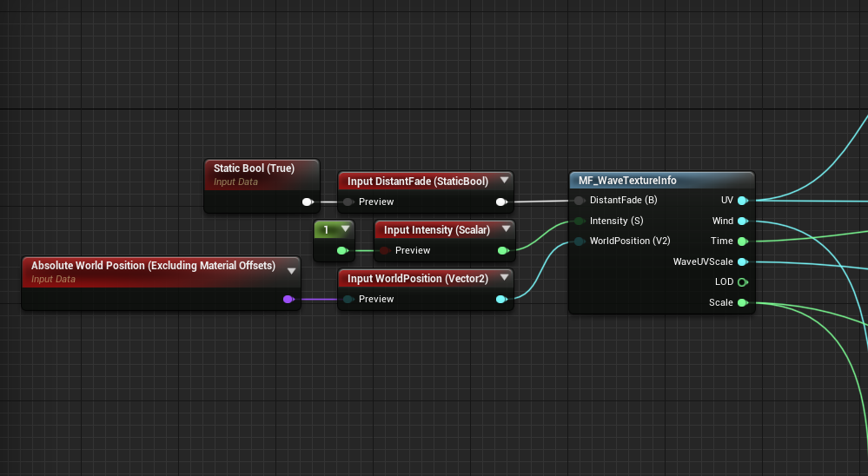
Task: Select the Static Bool (True) node header
Action: tap(254, 169)
